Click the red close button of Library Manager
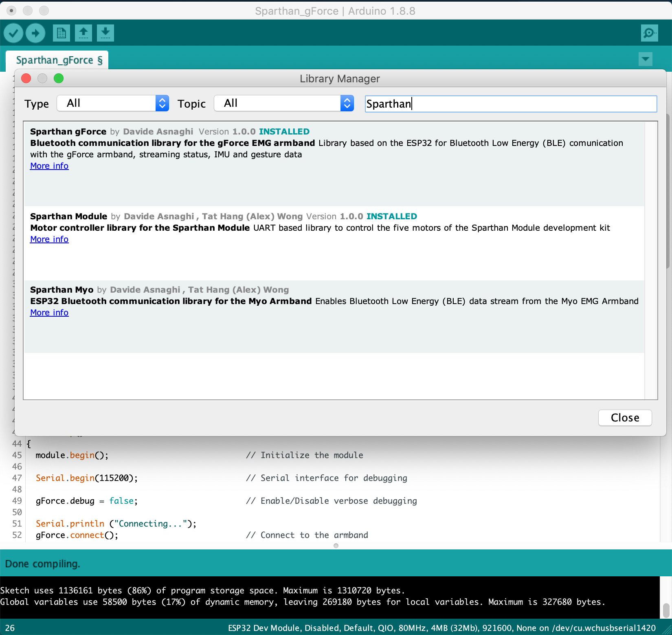This screenshot has height=635, width=672. (26, 78)
